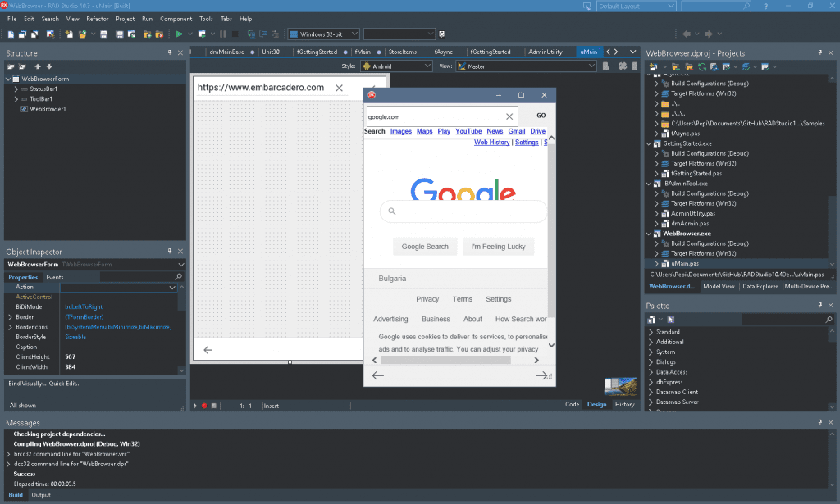Open the WebBrowserForm component selector dropdown

point(181,265)
